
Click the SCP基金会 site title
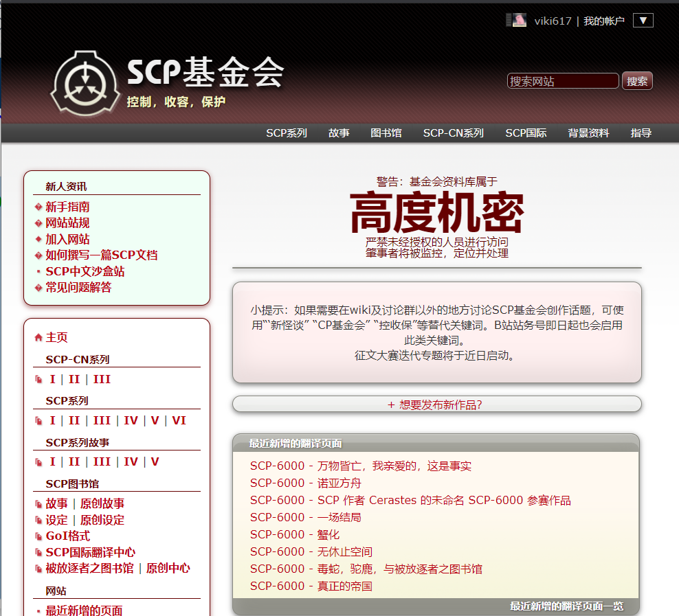tap(205, 72)
